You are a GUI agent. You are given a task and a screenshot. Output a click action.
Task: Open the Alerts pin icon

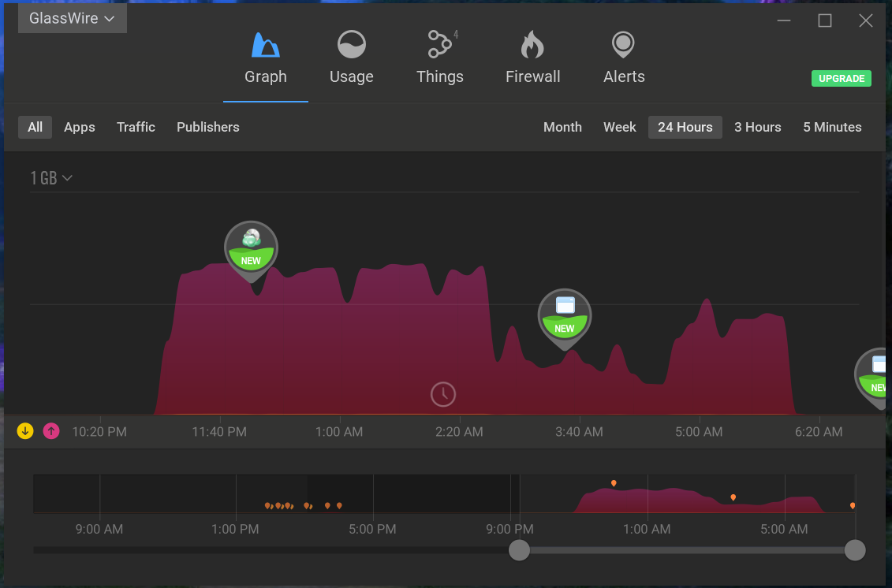pyautogui.click(x=623, y=46)
